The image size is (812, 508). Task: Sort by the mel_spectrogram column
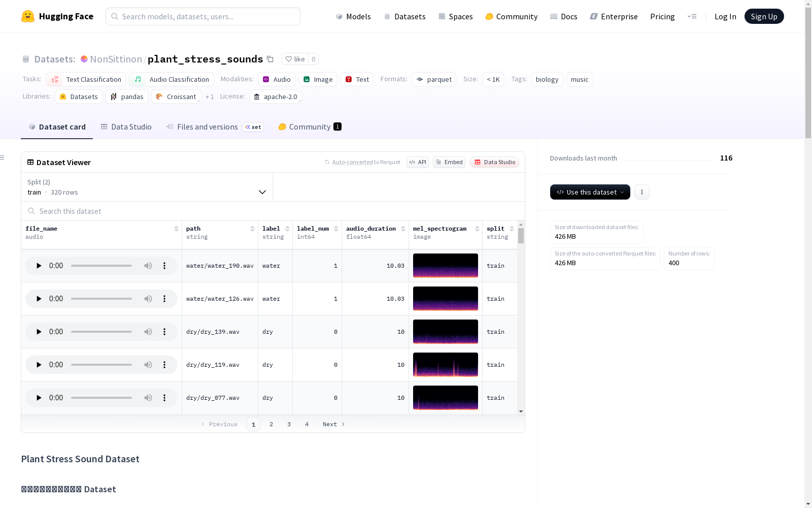pyautogui.click(x=477, y=229)
